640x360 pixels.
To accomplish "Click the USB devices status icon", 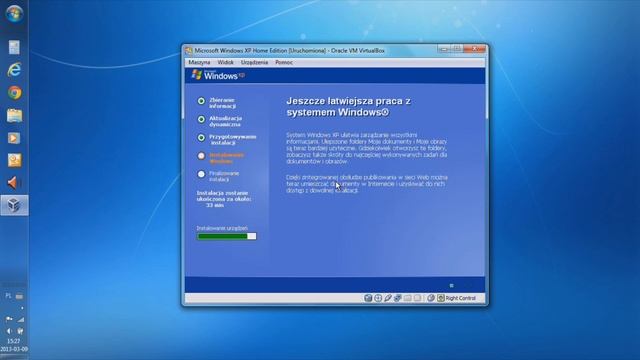I will pyautogui.click(x=388, y=298).
